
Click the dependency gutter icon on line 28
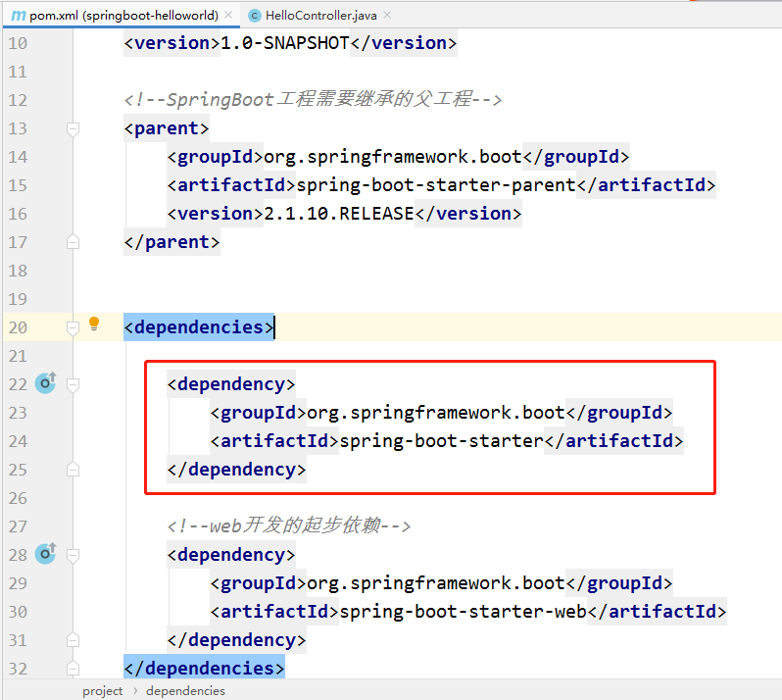coord(45,553)
